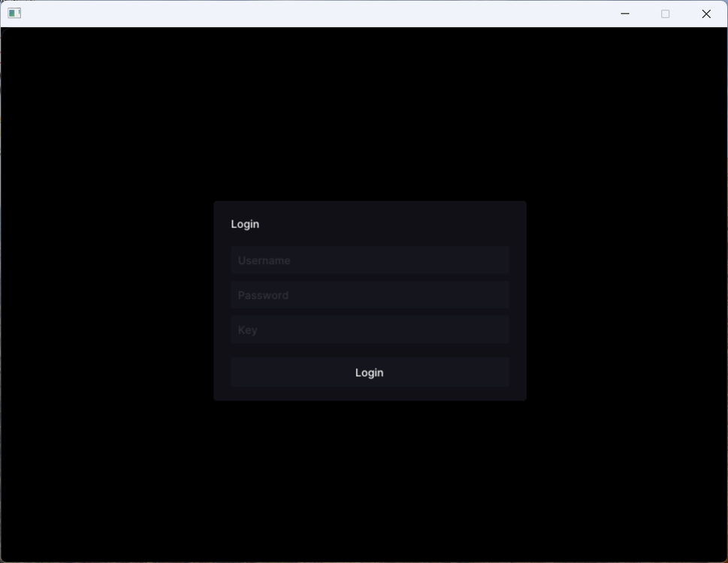Click the empty title bar area
728x563 pixels.
coord(301,14)
